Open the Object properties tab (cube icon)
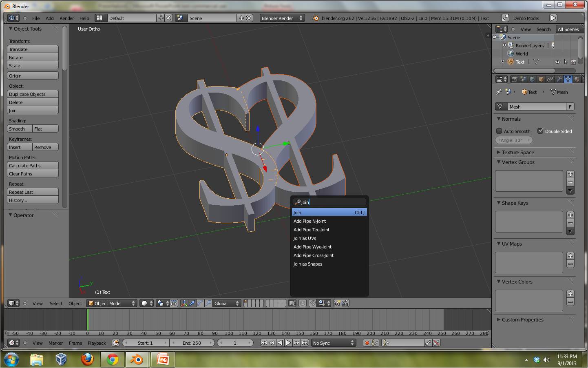588x368 pixels. tap(541, 79)
